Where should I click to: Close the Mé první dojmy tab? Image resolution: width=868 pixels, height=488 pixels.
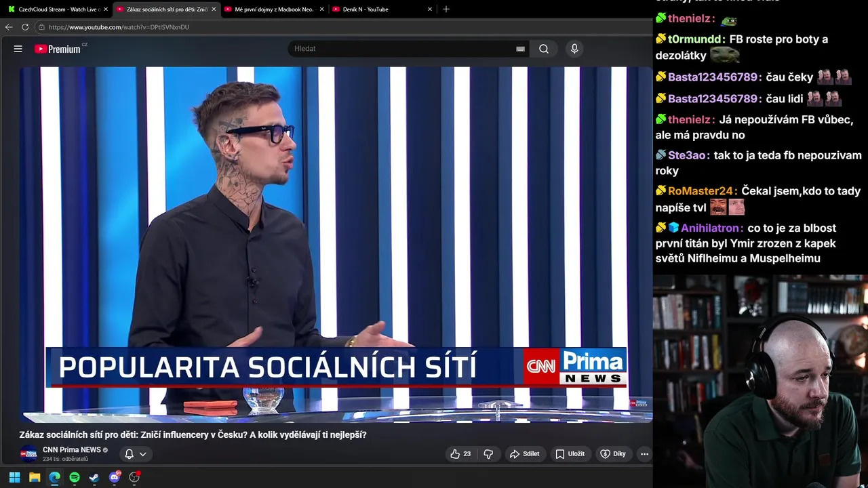point(321,9)
